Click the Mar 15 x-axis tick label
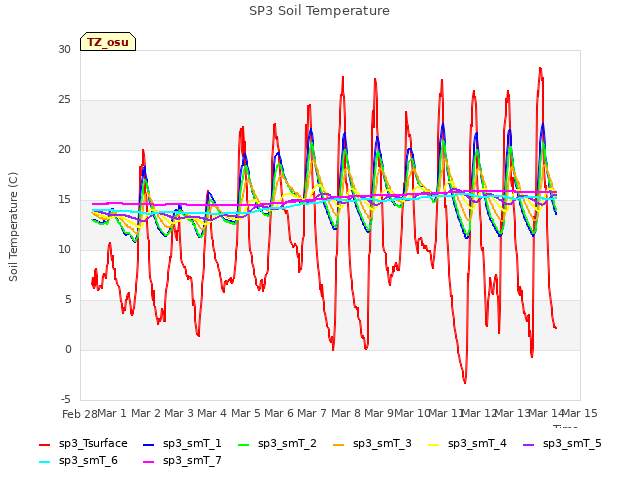The height and width of the screenshot is (480, 640). (x=580, y=413)
